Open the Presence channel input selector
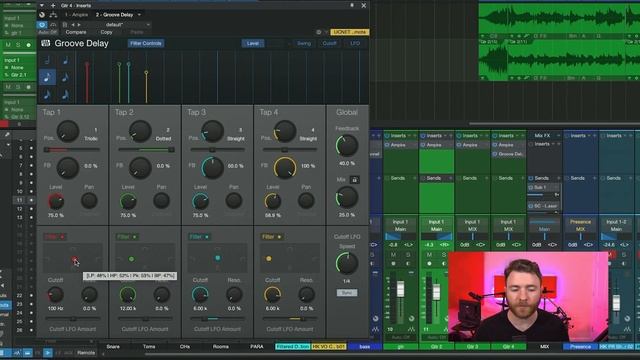 click(x=580, y=222)
